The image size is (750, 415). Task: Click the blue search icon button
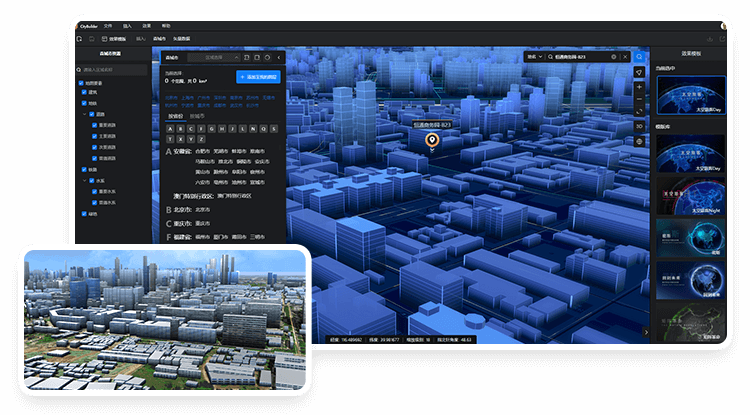click(x=640, y=57)
